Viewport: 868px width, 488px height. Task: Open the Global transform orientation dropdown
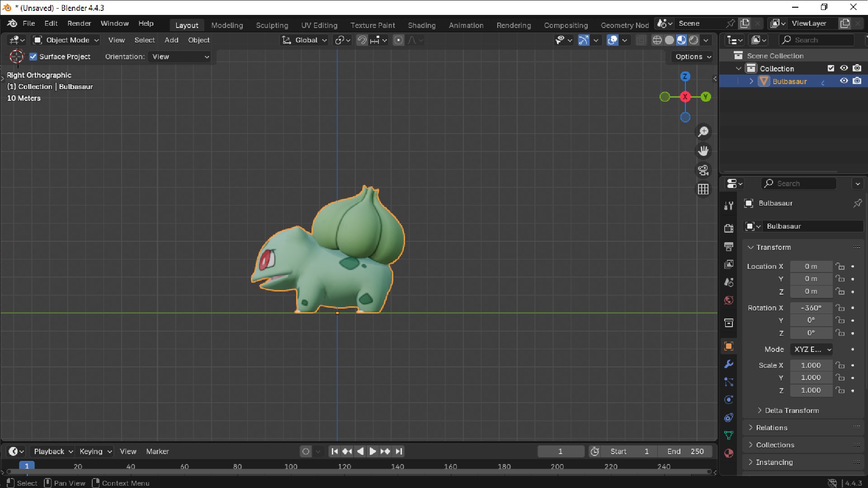point(305,40)
